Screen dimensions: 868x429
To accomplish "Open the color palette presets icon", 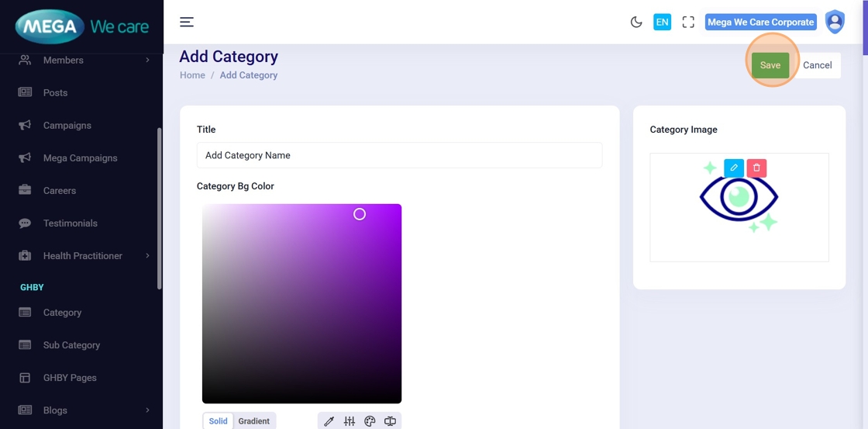I will (370, 421).
